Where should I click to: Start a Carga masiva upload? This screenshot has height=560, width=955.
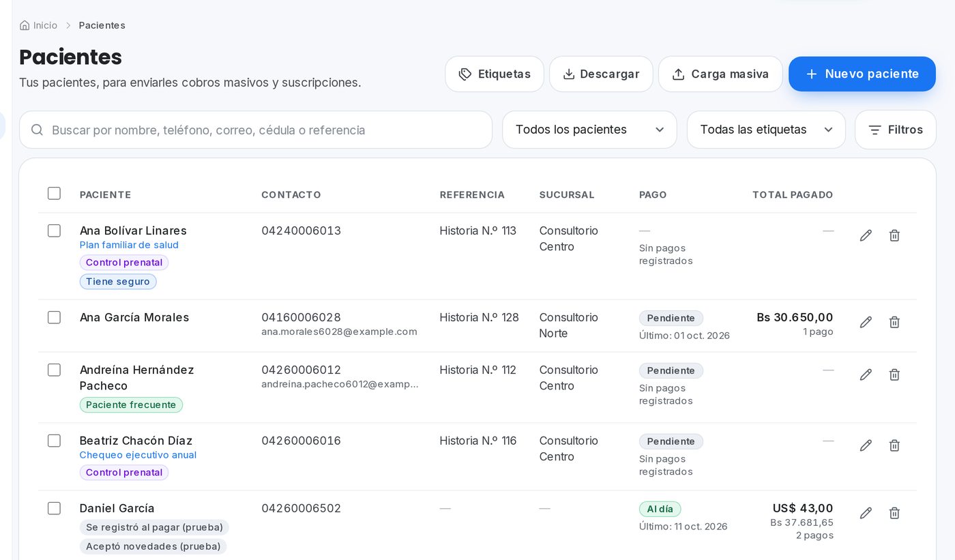[720, 74]
